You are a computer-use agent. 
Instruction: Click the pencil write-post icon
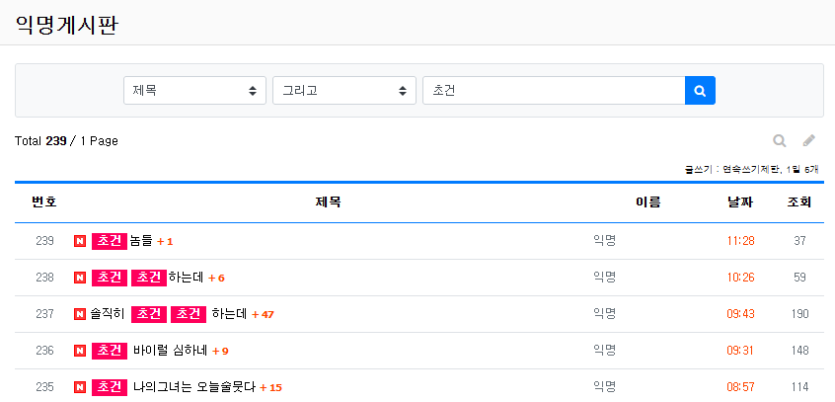(809, 141)
